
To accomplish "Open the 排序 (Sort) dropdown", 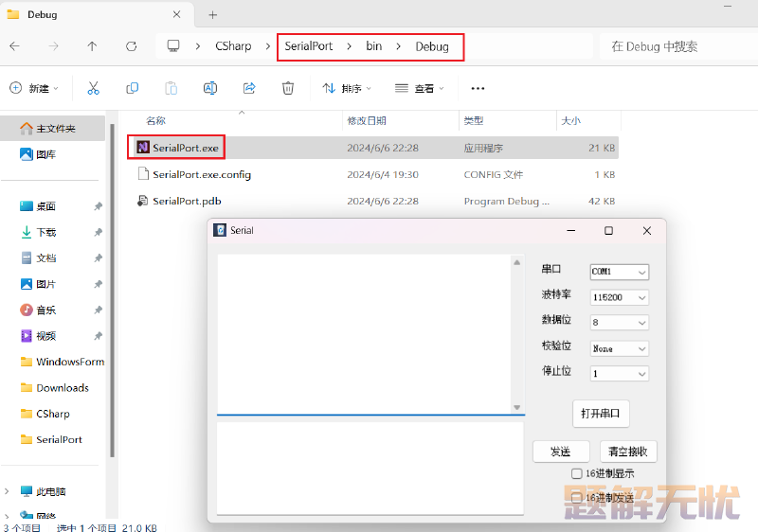I will click(347, 88).
